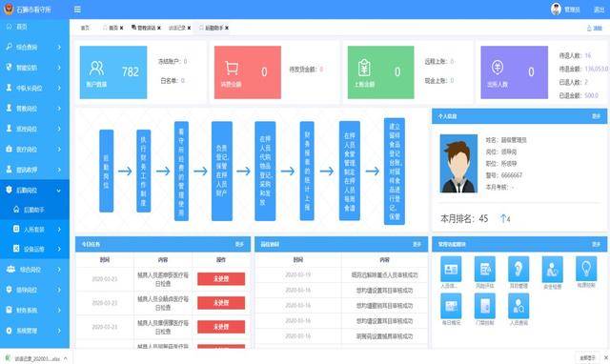Click the 清除 clear-tabs button

(595, 28)
